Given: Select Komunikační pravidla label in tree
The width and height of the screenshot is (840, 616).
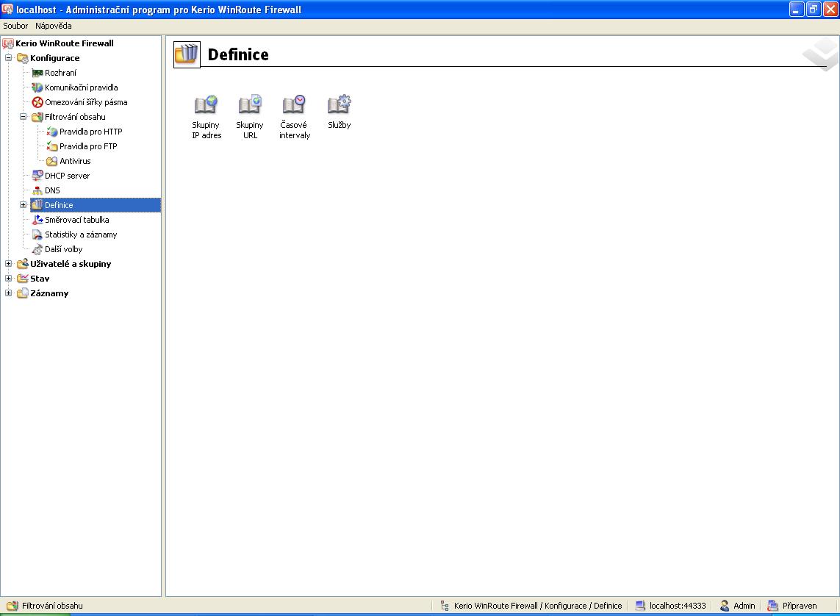Looking at the screenshot, I should pos(82,87).
